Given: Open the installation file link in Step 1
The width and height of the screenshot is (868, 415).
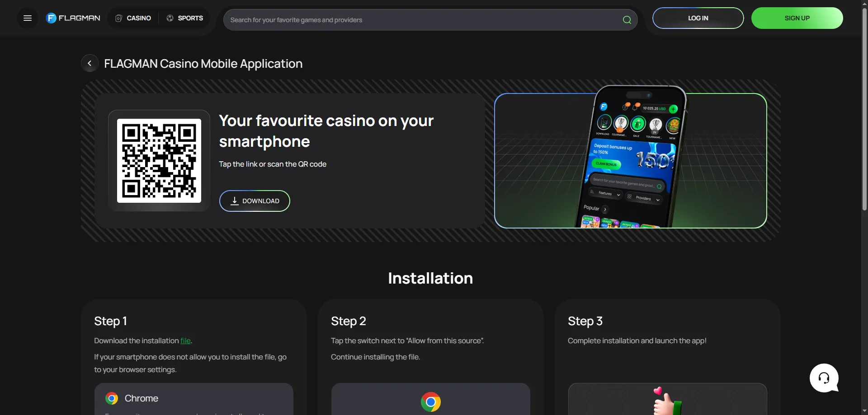Looking at the screenshot, I should (x=185, y=340).
